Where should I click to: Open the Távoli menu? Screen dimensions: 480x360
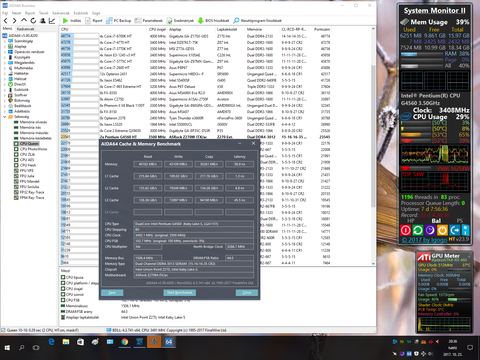point(44,13)
